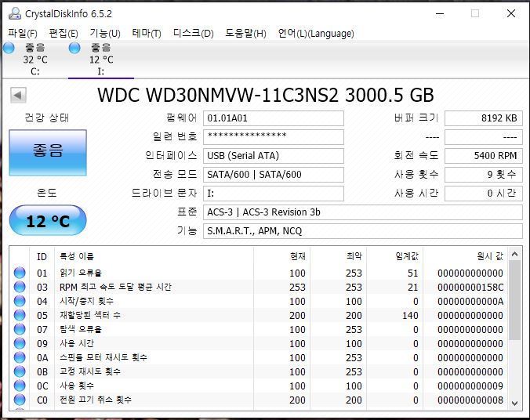This screenshot has height=420, width=530.
Task: Open the 기능(U) menu
Action: coord(105,34)
